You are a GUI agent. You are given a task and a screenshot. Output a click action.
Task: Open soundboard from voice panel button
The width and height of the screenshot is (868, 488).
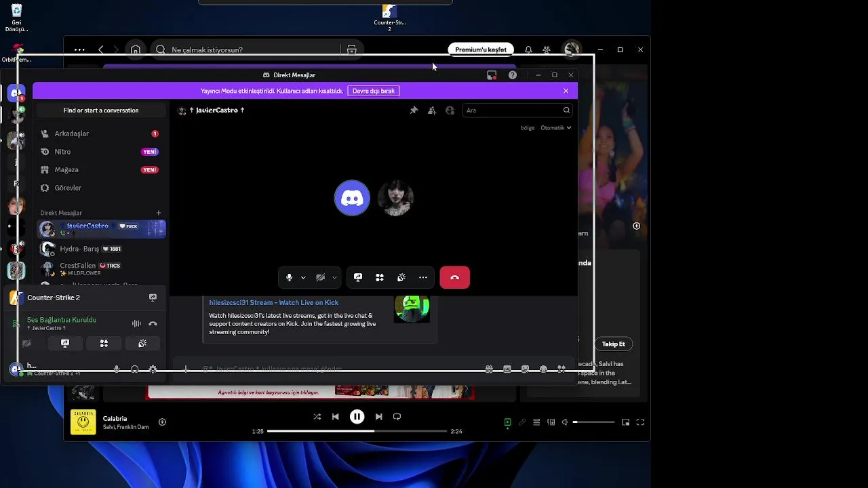[x=142, y=344]
